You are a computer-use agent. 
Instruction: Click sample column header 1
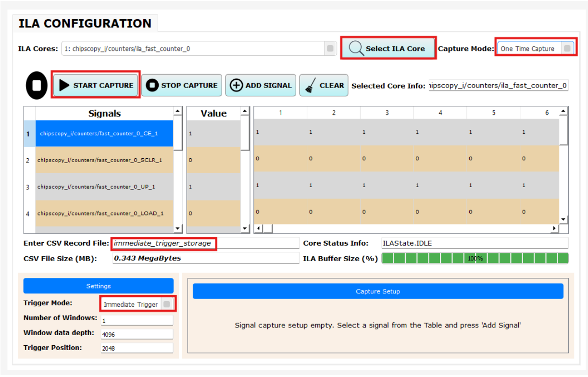click(280, 113)
